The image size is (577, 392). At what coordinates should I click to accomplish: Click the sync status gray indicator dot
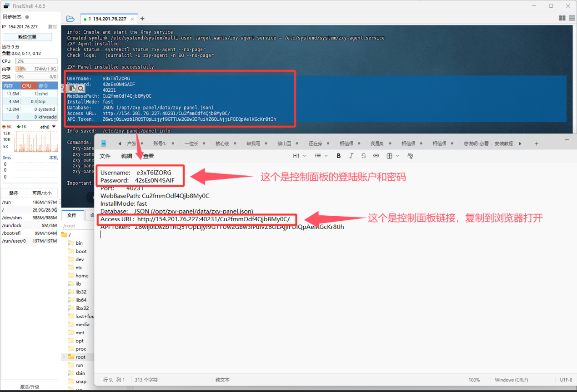pos(27,17)
